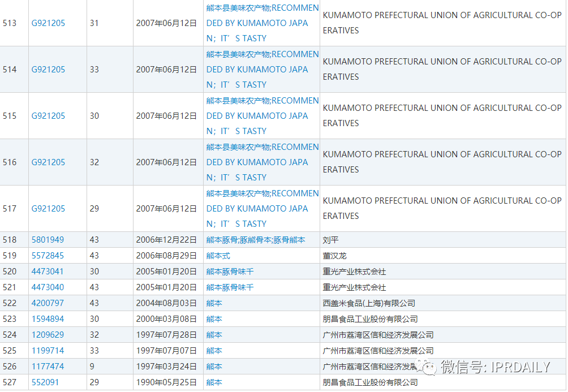Select the KUMAMOTO PREFECTURAL UNION applicant in row 513

click(x=442, y=23)
